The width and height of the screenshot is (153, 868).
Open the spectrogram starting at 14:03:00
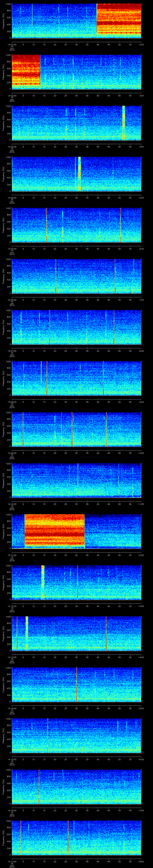click(x=76, y=123)
